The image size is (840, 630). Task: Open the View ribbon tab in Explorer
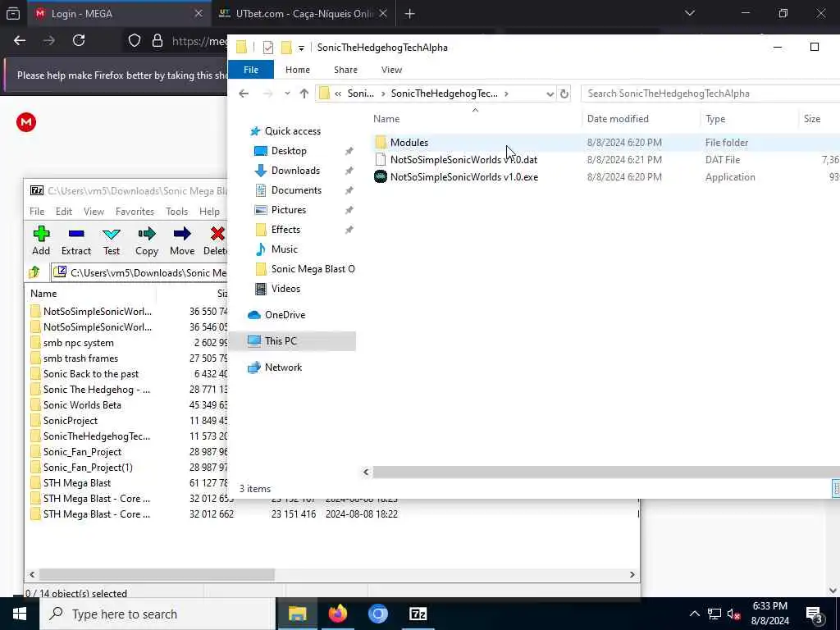click(x=391, y=70)
